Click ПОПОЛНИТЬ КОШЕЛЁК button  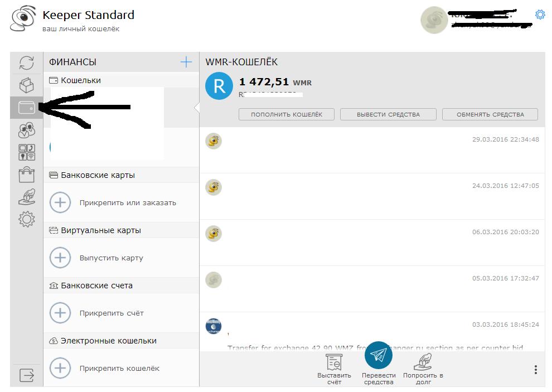(287, 114)
